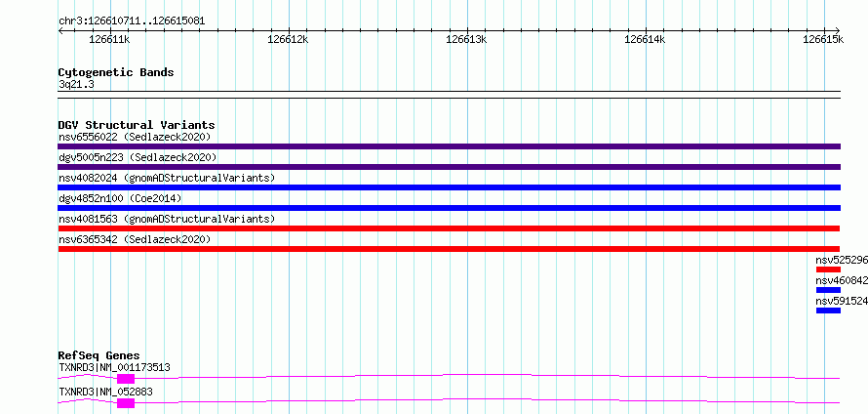Image resolution: width=868 pixels, height=414 pixels.
Task: Click the magenta exon box of NM_001173513
Action: click(126, 379)
